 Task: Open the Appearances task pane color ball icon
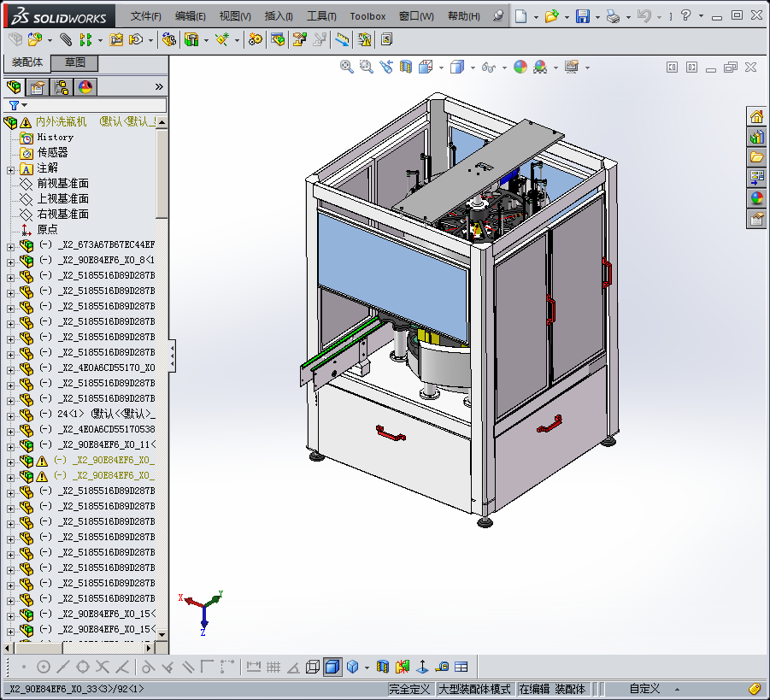point(756,198)
